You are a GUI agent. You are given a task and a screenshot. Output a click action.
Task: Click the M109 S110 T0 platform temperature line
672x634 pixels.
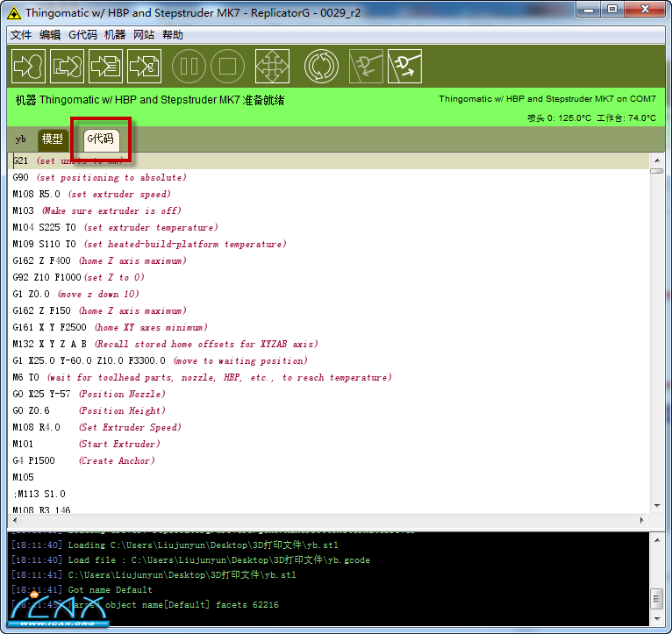point(149,244)
